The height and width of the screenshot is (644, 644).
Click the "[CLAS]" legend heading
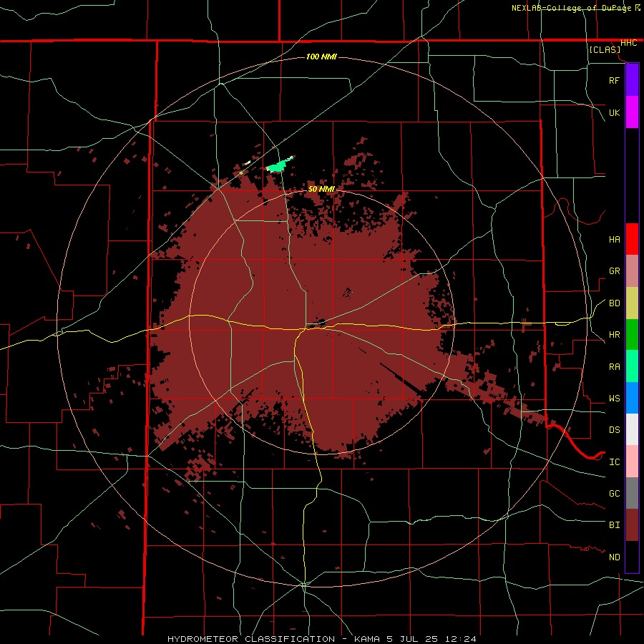click(605, 49)
